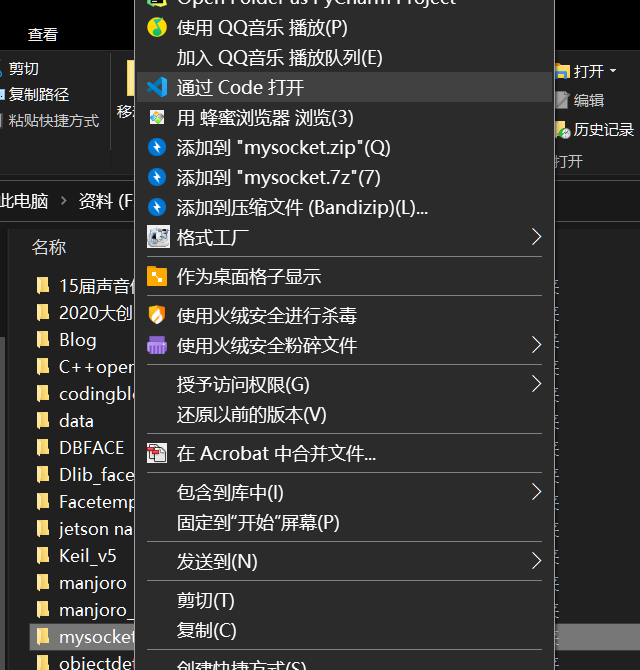
Task: Choose 在 Acrobat 中合并文件...
Action: click(344, 453)
